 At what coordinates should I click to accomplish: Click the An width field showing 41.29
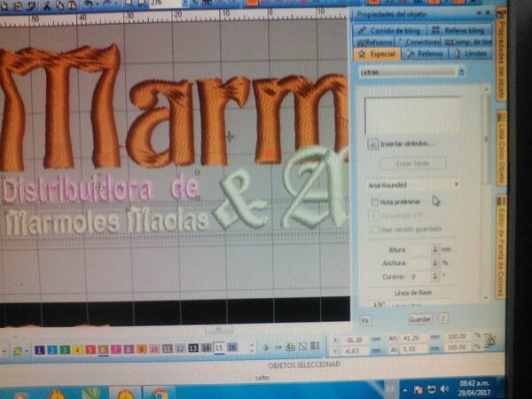[x=414, y=339]
